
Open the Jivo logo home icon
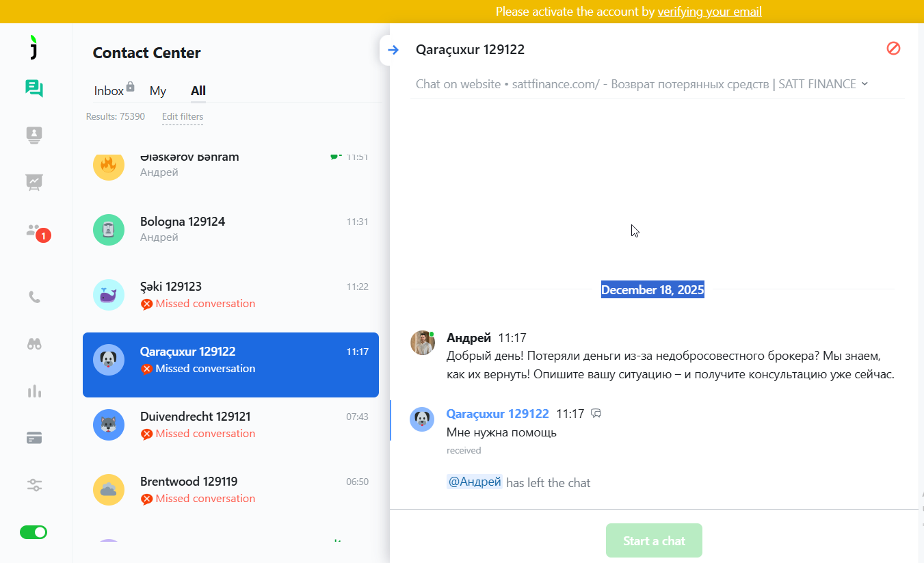(x=34, y=47)
